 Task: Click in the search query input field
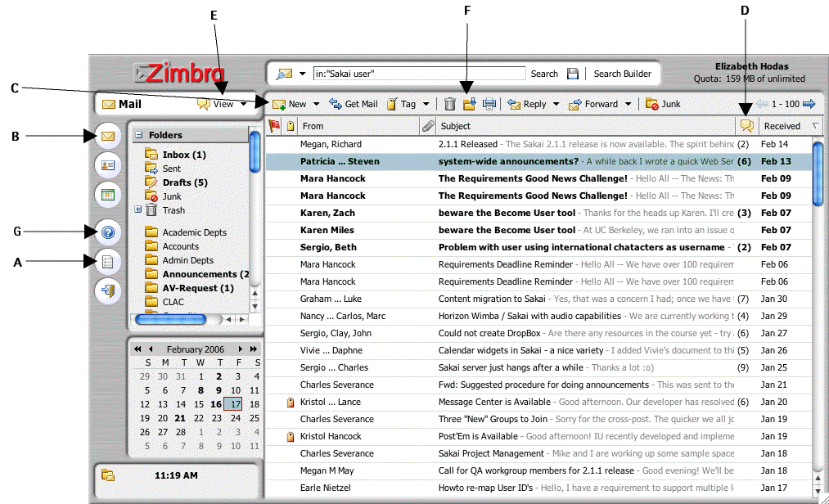(419, 74)
